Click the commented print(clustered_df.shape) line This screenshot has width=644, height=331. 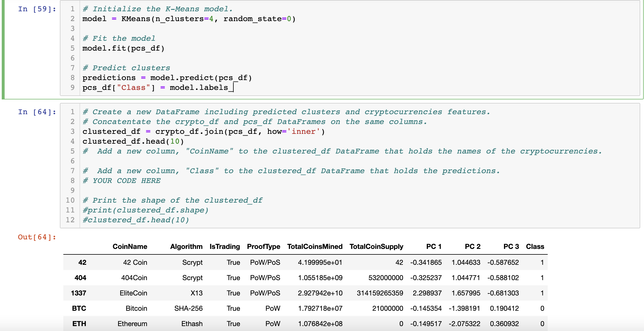[145, 210]
